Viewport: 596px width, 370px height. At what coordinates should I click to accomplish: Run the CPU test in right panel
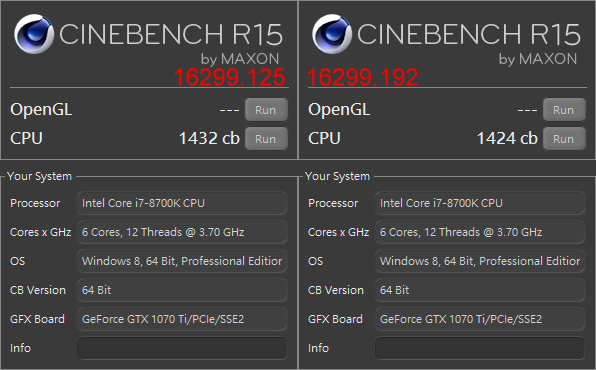pos(564,139)
